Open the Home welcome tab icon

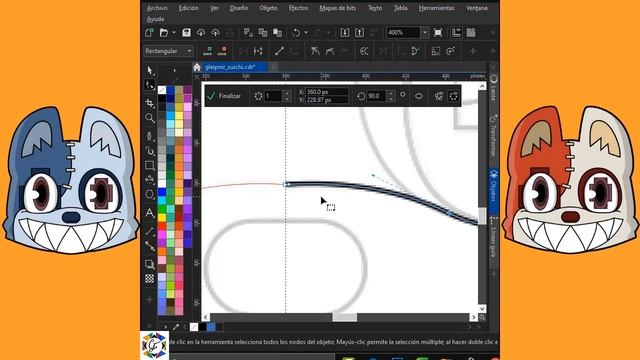[197, 67]
